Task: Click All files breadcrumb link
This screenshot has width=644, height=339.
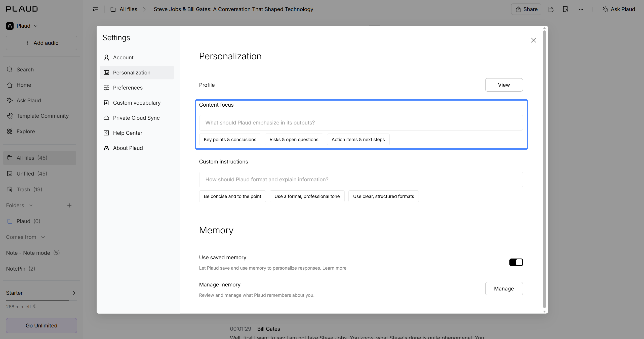Action: (x=128, y=9)
